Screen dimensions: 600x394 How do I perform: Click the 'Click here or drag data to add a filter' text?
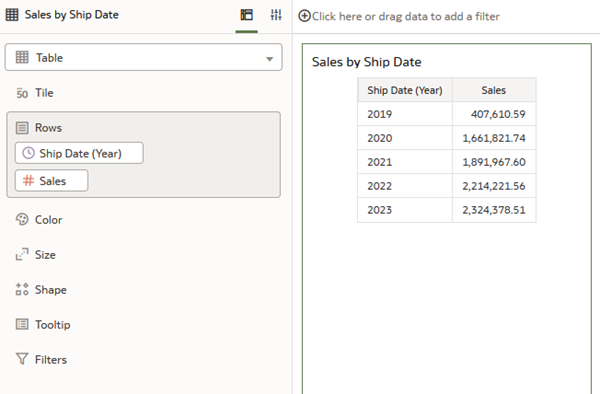[x=406, y=16]
